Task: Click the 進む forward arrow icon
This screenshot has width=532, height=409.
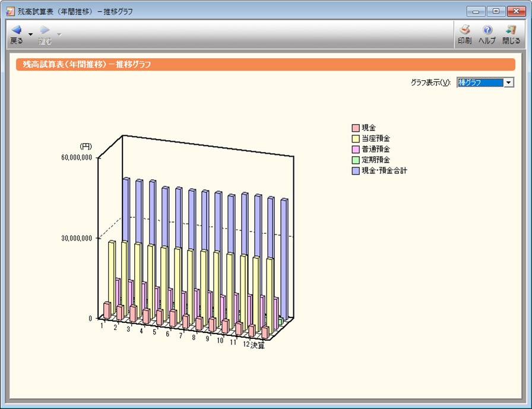Action: [x=45, y=30]
